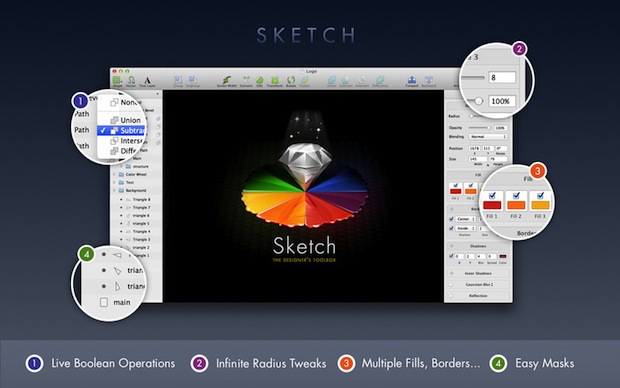The width and height of the screenshot is (620, 388).
Task: Click the add icon beside Inner Shadows
Action: 452,273
